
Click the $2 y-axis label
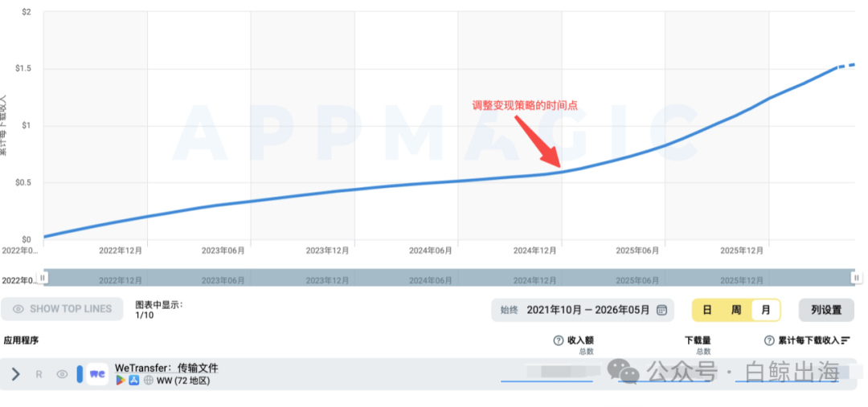click(x=28, y=12)
